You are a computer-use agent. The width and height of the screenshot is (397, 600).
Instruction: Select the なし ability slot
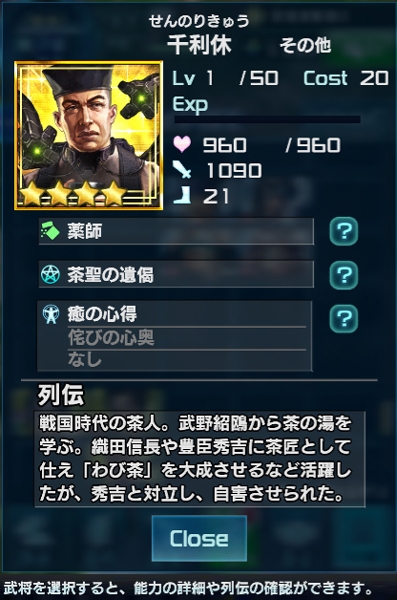coord(85,359)
